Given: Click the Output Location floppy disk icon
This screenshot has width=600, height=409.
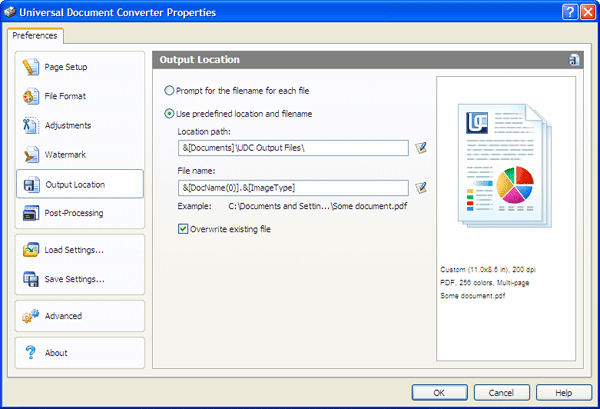Looking at the screenshot, I should [31, 184].
